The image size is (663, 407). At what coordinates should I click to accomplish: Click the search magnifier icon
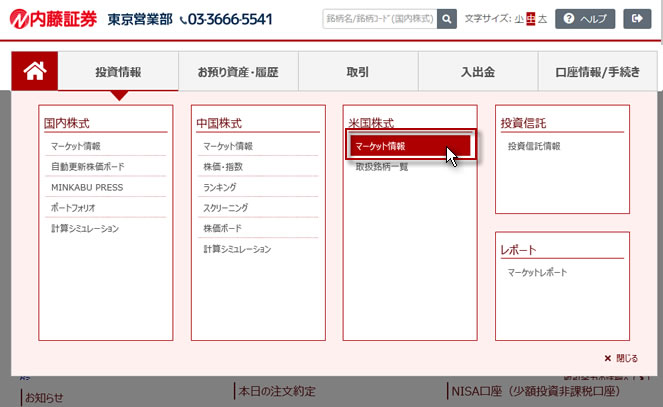pyautogui.click(x=447, y=19)
